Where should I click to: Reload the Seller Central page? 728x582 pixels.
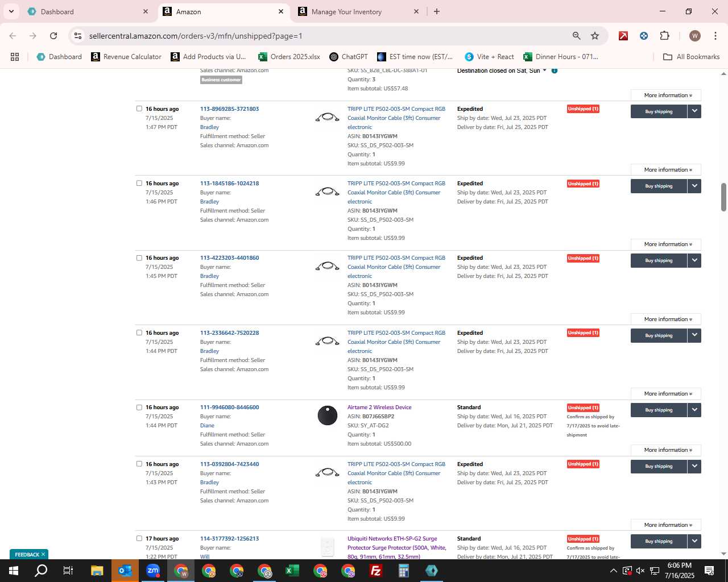[x=53, y=36]
